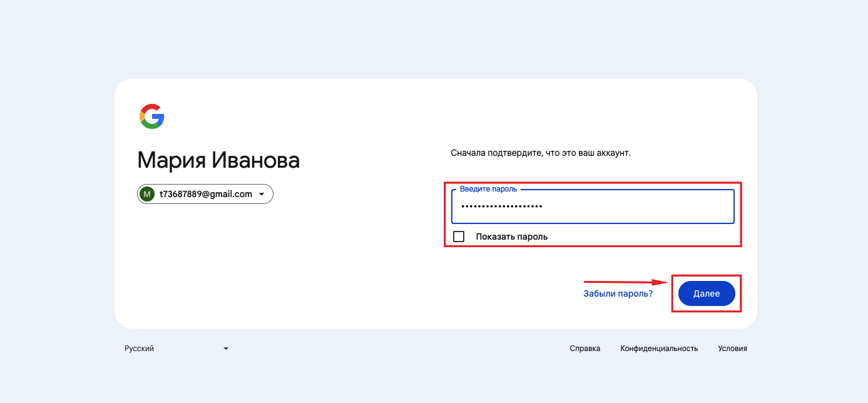Click the Google logo icon

click(151, 117)
